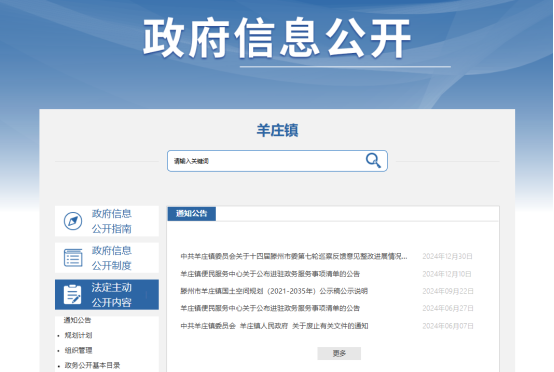Click the compass icon for 政府信息公开指南

click(x=73, y=221)
